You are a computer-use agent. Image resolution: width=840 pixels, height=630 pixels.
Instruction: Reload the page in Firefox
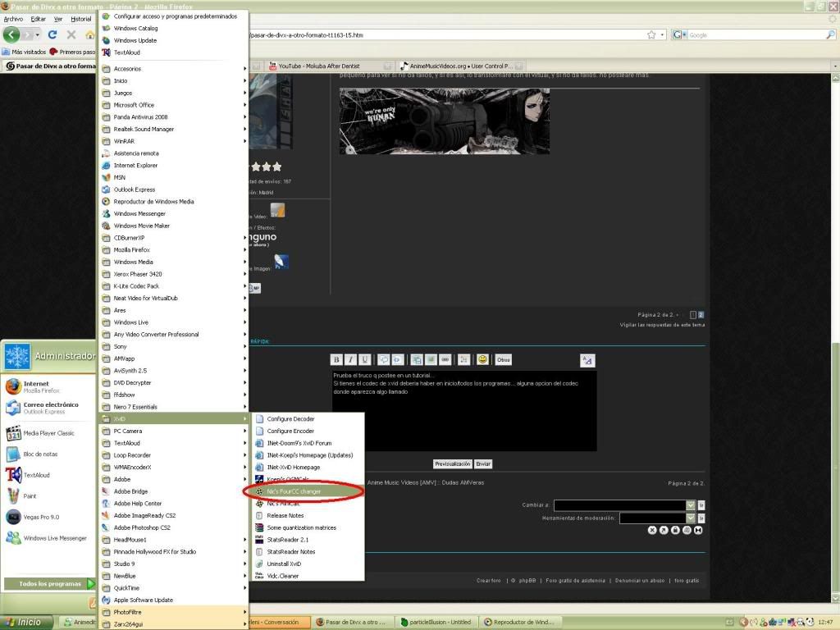[x=52, y=34]
